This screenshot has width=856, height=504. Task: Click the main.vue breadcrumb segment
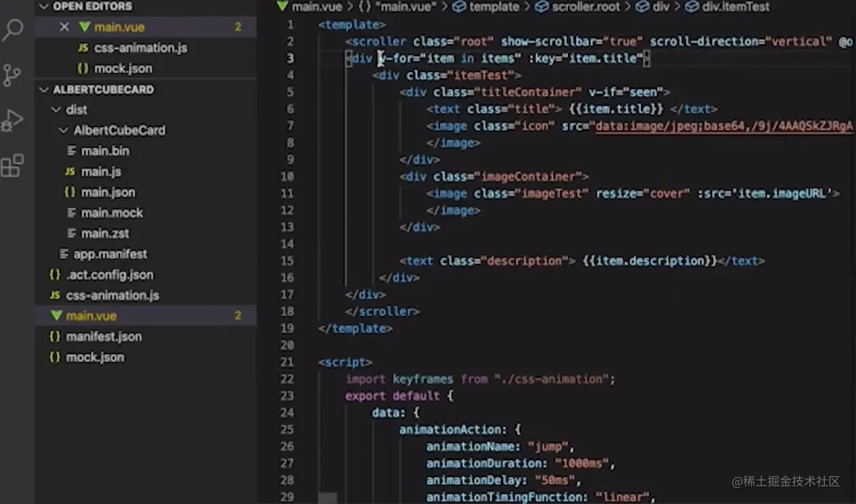pos(317,7)
